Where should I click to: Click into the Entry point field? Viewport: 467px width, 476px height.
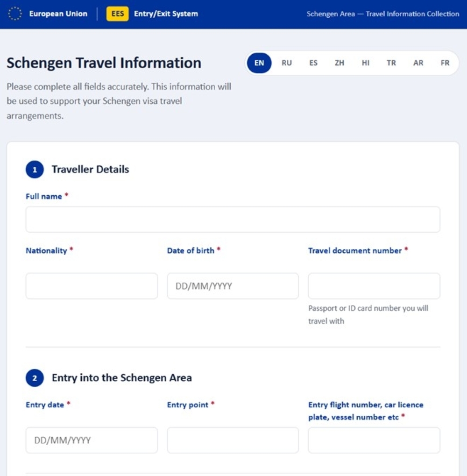pyautogui.click(x=233, y=440)
